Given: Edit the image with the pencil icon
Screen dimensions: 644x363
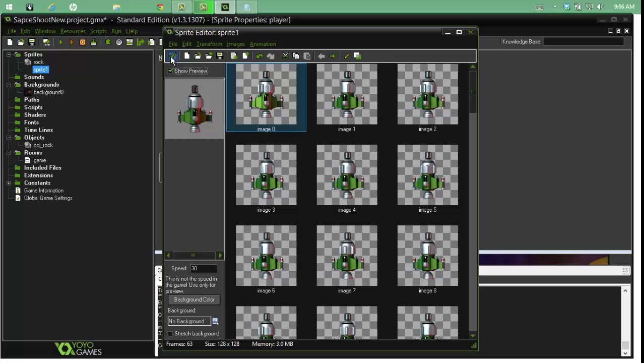Looking at the screenshot, I should click(x=347, y=56).
